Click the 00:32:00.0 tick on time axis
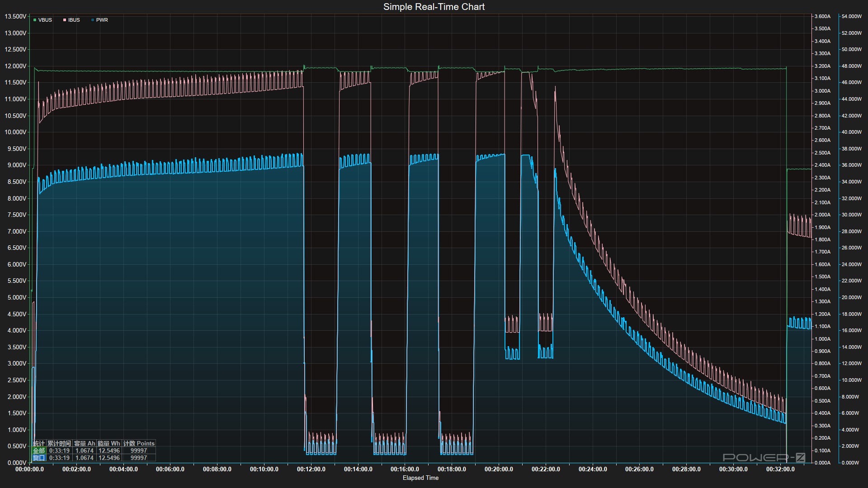This screenshot has width=868, height=488. coord(780,469)
